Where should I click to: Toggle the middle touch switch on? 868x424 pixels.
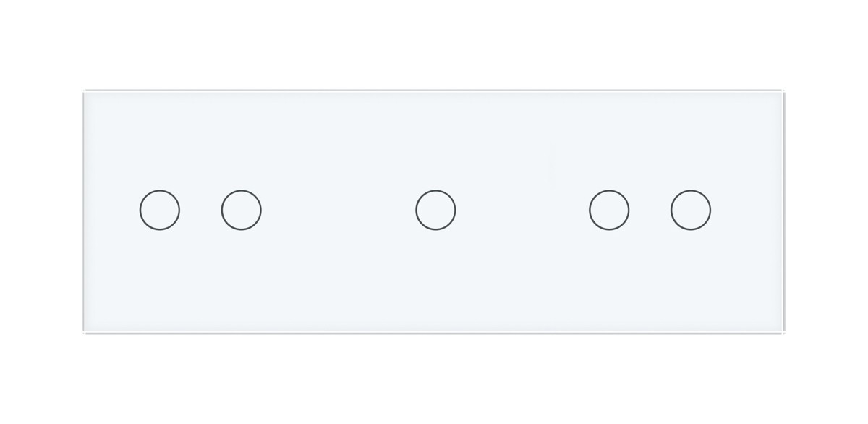[435, 211]
